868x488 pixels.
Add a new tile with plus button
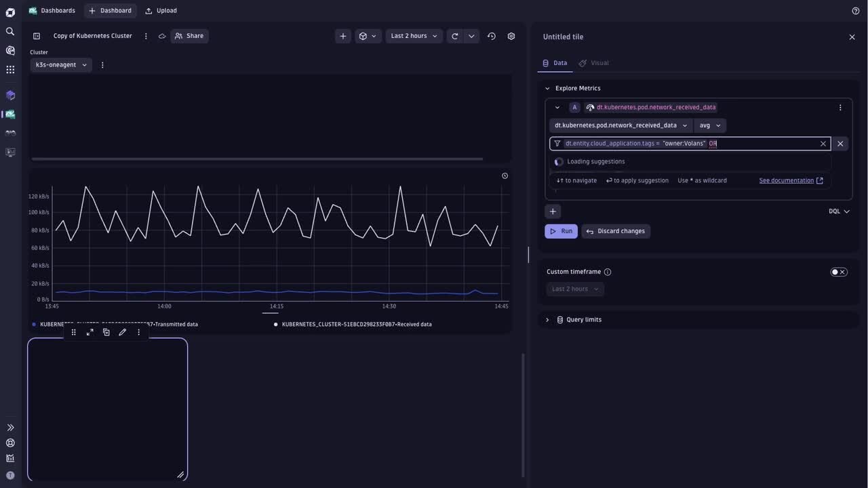pos(343,36)
